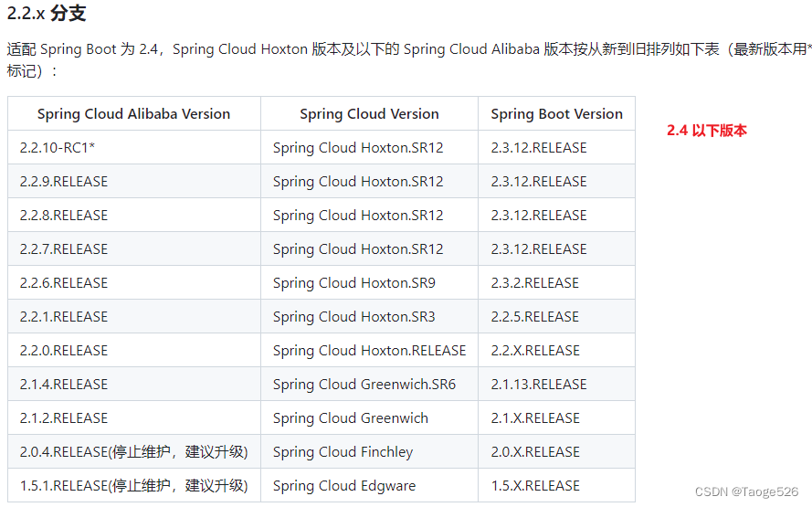Click the "Spring Cloud Alibaba Version" column header
The width and height of the screenshot is (812, 507).
[x=134, y=113]
